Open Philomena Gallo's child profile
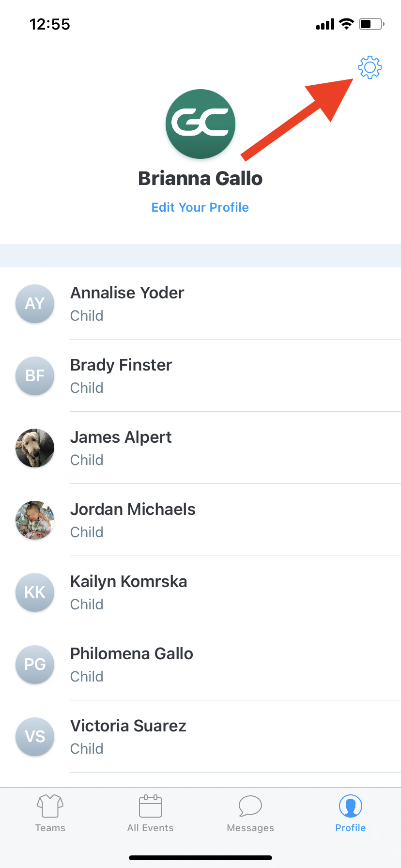 coord(200,665)
